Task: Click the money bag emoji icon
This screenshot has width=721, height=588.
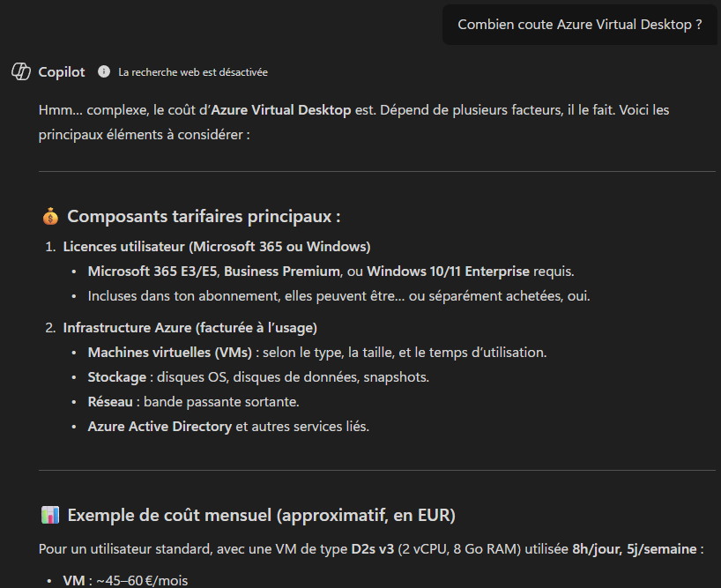Action: click(x=50, y=216)
